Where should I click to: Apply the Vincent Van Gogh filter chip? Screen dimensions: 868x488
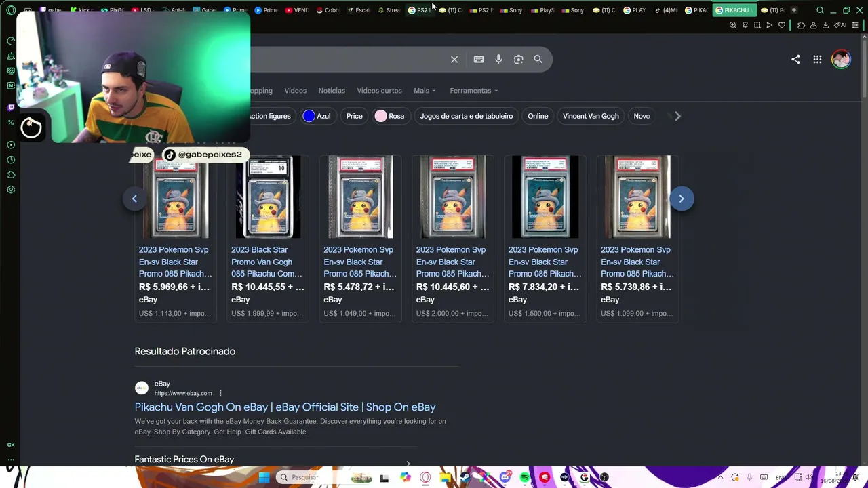[591, 116]
